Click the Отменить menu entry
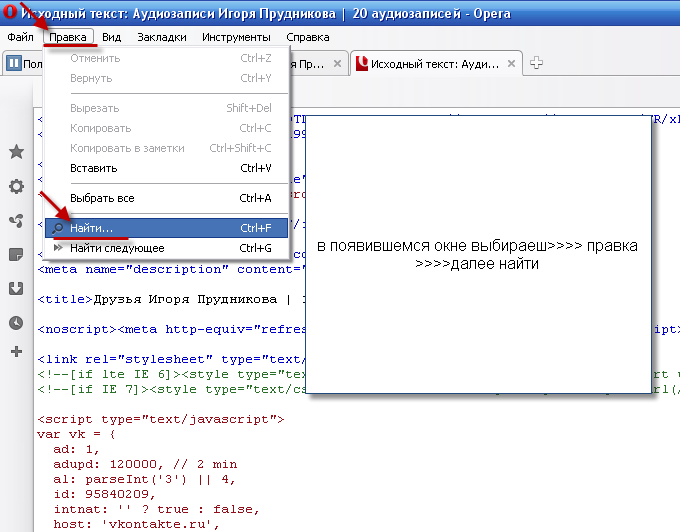This screenshot has width=680, height=532. tap(166, 58)
